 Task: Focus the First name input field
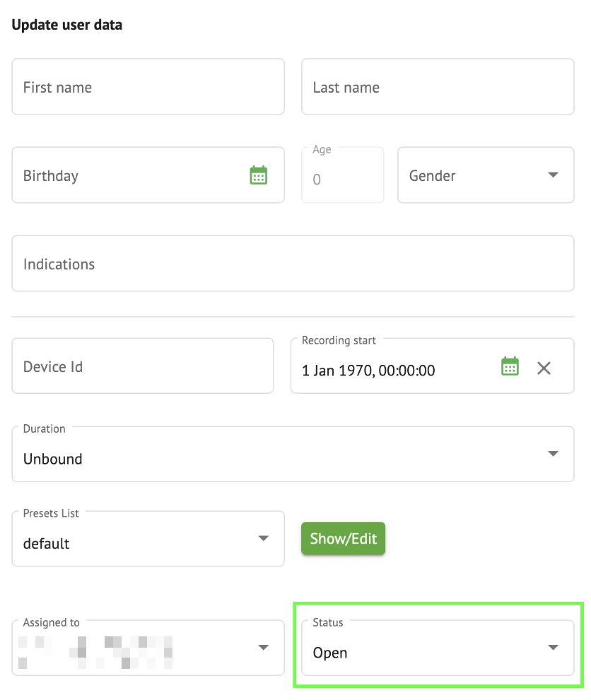(x=148, y=87)
